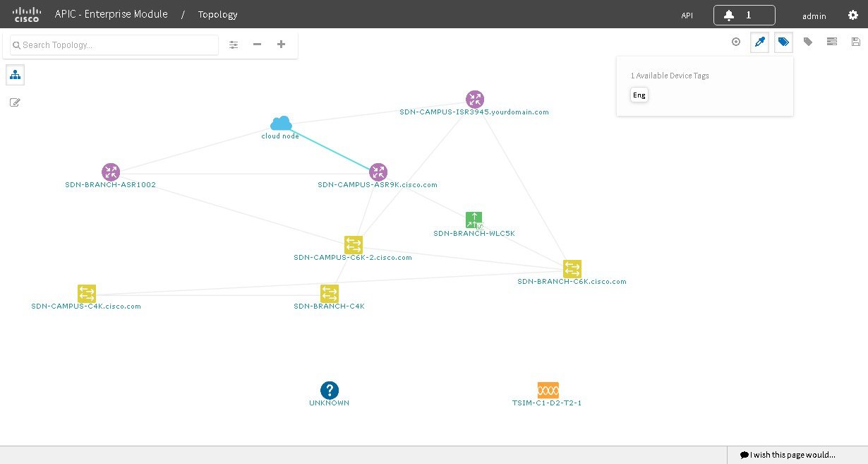Image resolution: width=868 pixels, height=464 pixels.
Task: Select the SDN-CAMPUS-ISR3945 router icon
Action: (x=475, y=100)
